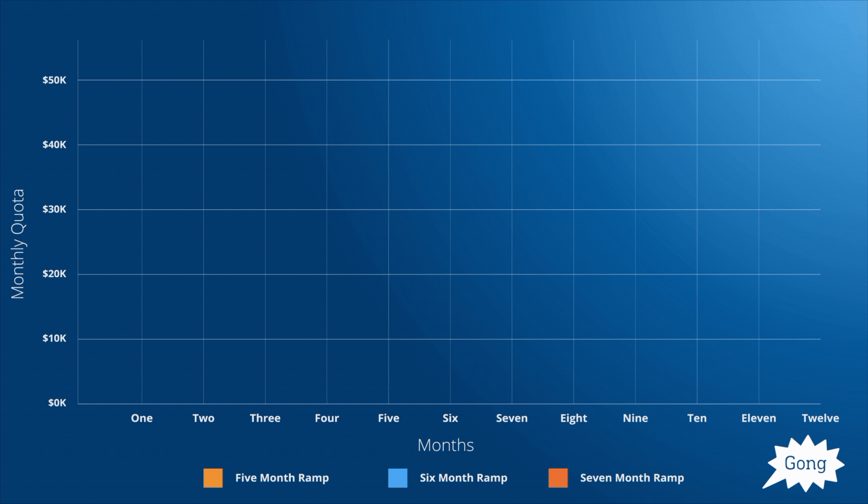Image resolution: width=868 pixels, height=504 pixels.
Task: Click the Five Month Ramp legend label
Action: tap(282, 478)
